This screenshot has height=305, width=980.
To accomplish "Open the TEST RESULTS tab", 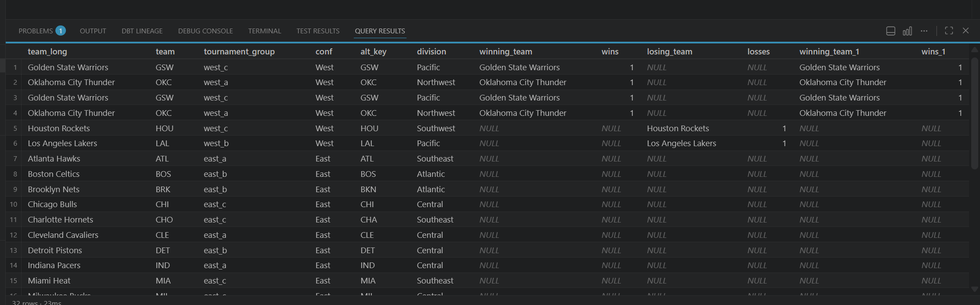I will pyautogui.click(x=318, y=31).
